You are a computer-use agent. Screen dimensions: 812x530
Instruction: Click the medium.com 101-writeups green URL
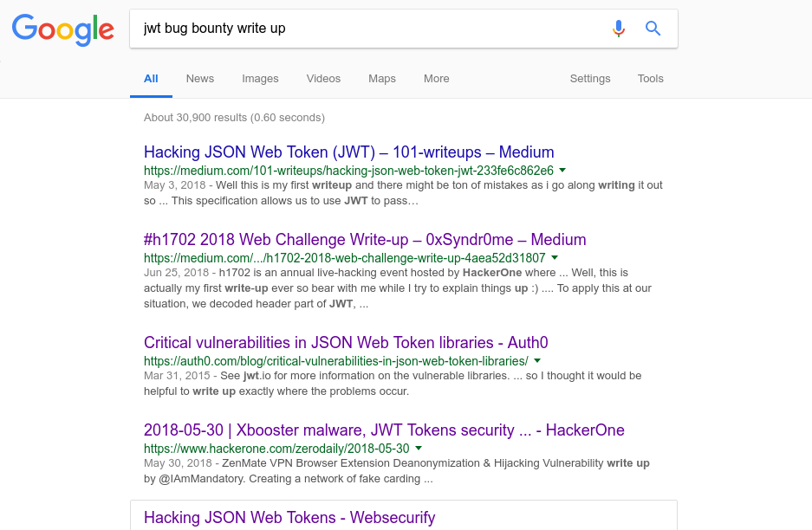coord(348,171)
